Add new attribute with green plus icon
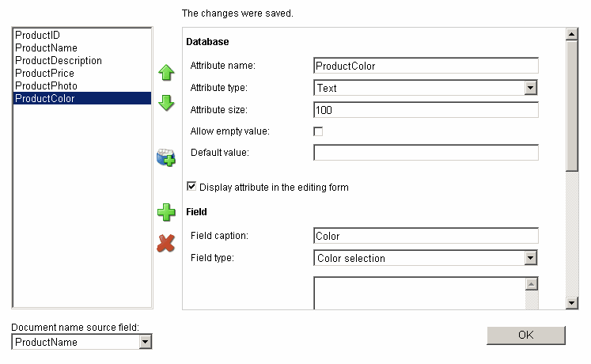 (166, 212)
